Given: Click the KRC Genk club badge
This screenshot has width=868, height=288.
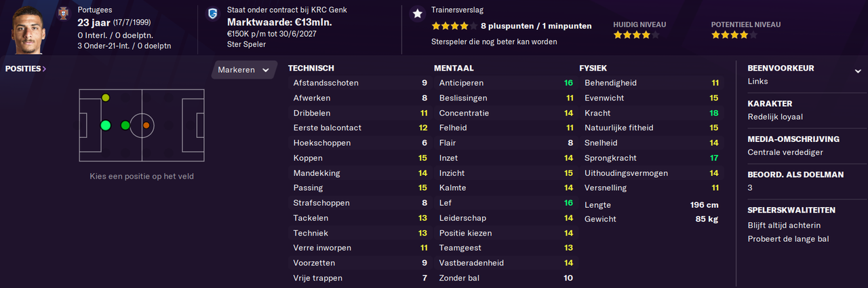Looking at the screenshot, I should pyautogui.click(x=214, y=12).
